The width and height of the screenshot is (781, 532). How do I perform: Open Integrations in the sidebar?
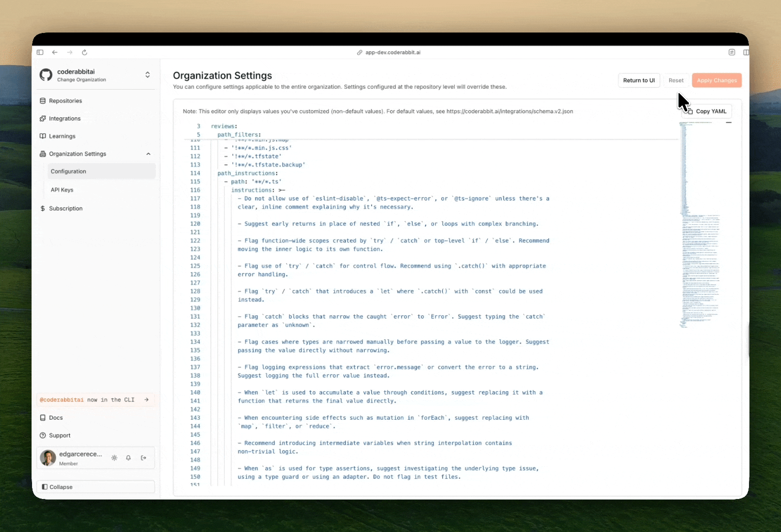(x=96, y=119)
